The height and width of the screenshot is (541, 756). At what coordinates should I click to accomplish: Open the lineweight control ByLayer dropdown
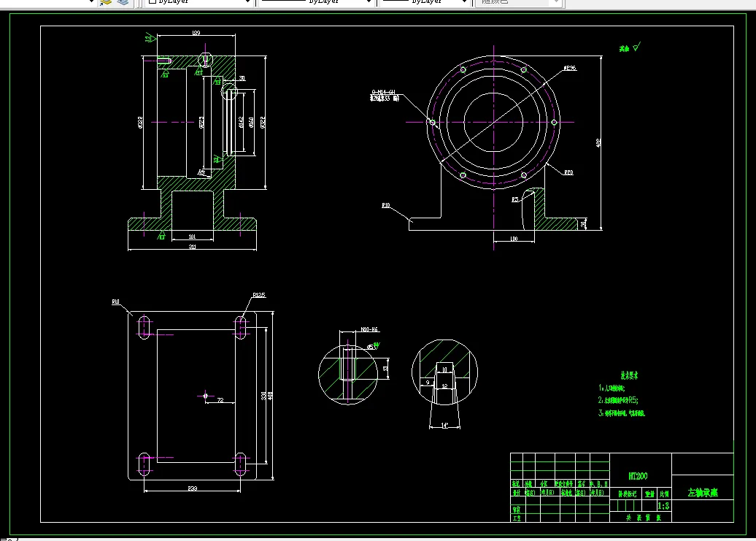point(425,2)
